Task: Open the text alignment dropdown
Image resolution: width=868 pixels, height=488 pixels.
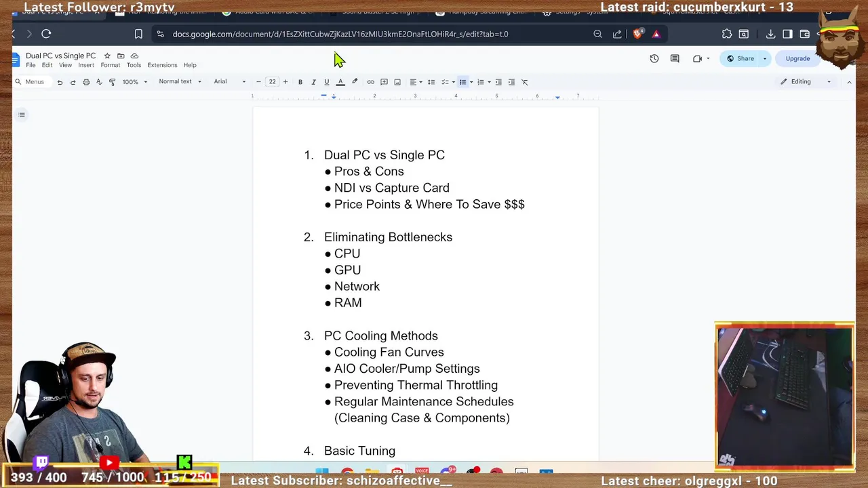Action: coord(416,82)
